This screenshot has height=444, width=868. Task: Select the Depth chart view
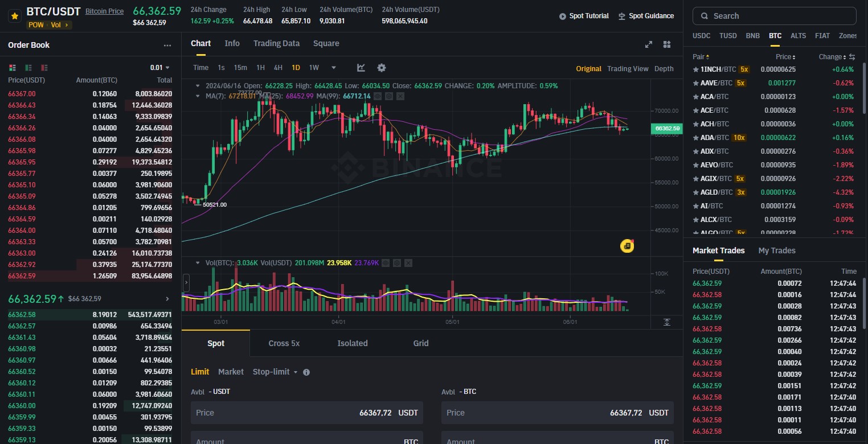click(x=664, y=68)
